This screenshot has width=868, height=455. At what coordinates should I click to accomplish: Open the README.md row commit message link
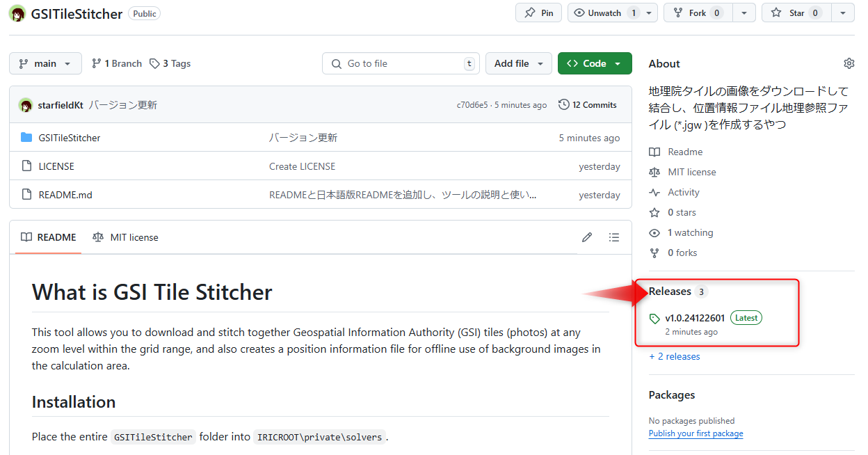[403, 195]
